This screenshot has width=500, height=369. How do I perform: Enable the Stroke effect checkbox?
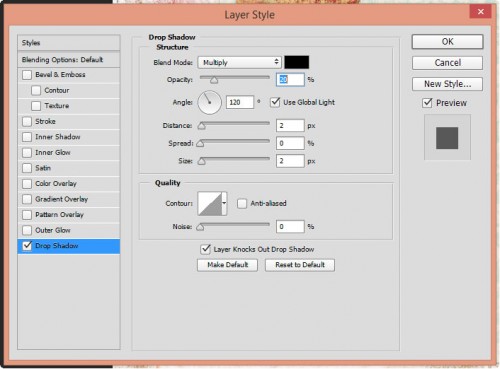coord(27,121)
